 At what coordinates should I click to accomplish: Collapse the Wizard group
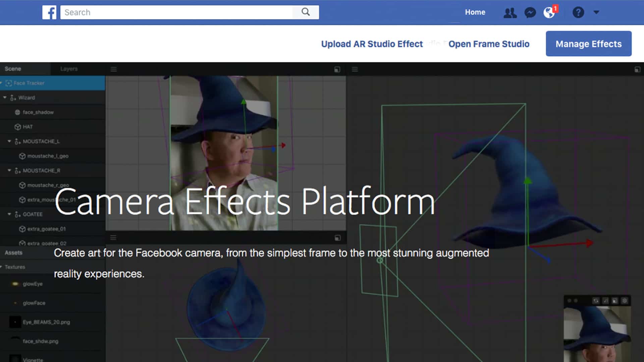[x=5, y=98]
